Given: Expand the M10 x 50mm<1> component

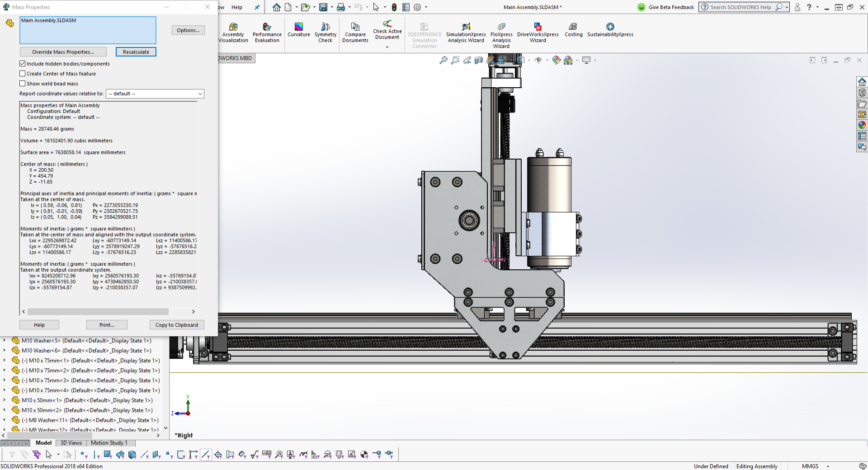Looking at the screenshot, I should click(5, 400).
